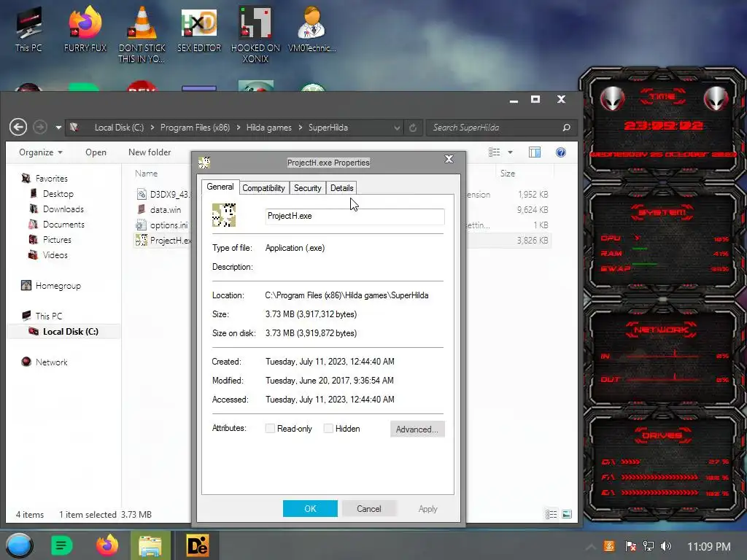Launch FURRY FUX Firefox desktop shortcut

[x=85, y=29]
